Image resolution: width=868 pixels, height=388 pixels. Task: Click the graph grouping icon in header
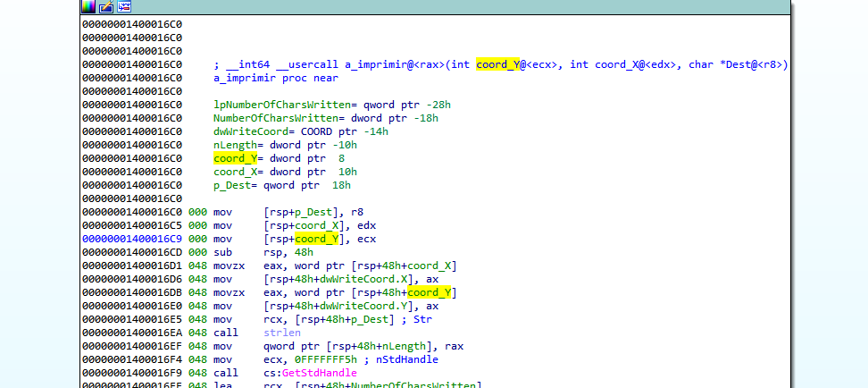(124, 6)
